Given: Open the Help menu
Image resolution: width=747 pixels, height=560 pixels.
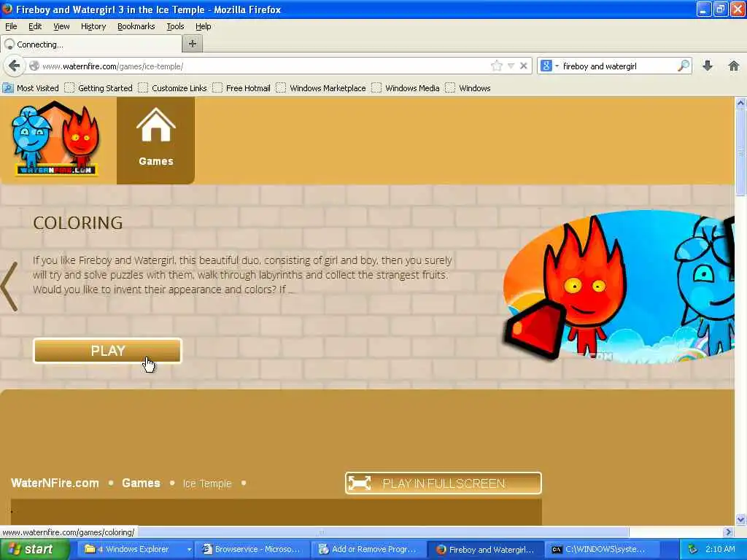Looking at the screenshot, I should click(x=203, y=26).
